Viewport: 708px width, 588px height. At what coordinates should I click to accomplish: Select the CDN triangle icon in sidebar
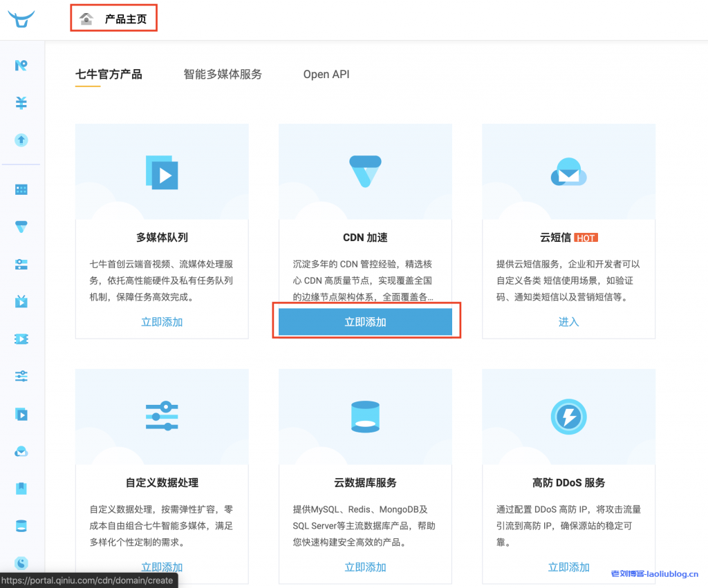pos(21,226)
